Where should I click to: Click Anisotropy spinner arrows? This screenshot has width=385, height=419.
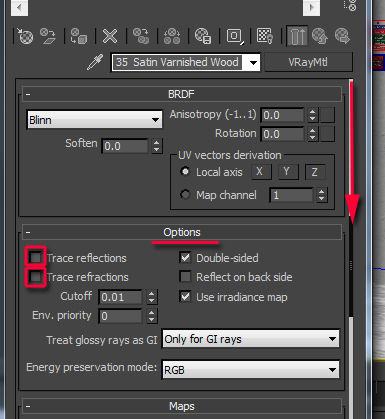[312, 115]
